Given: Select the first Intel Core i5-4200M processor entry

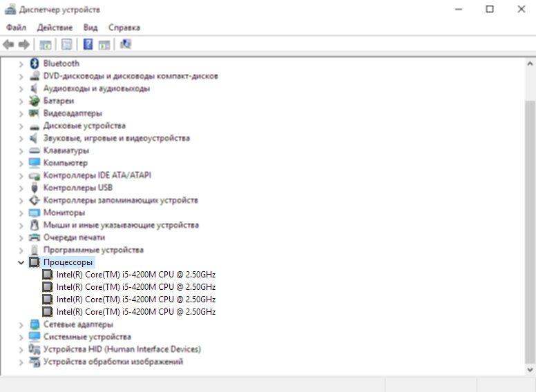Looking at the screenshot, I should (136, 275).
